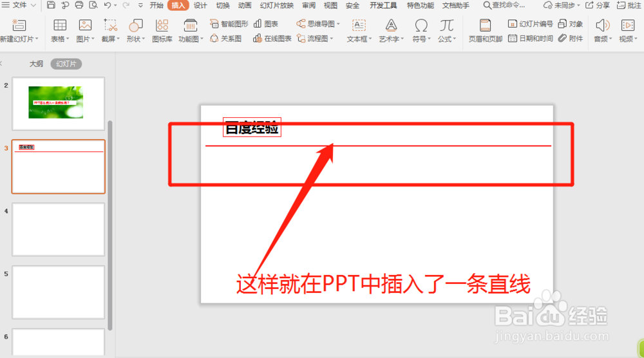Switch to the Review (审阅) tab
Screen dimensions: 644x358
309,5
